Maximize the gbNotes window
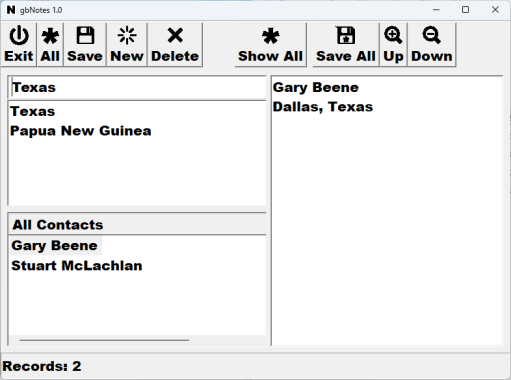The height and width of the screenshot is (380, 511). [x=465, y=10]
